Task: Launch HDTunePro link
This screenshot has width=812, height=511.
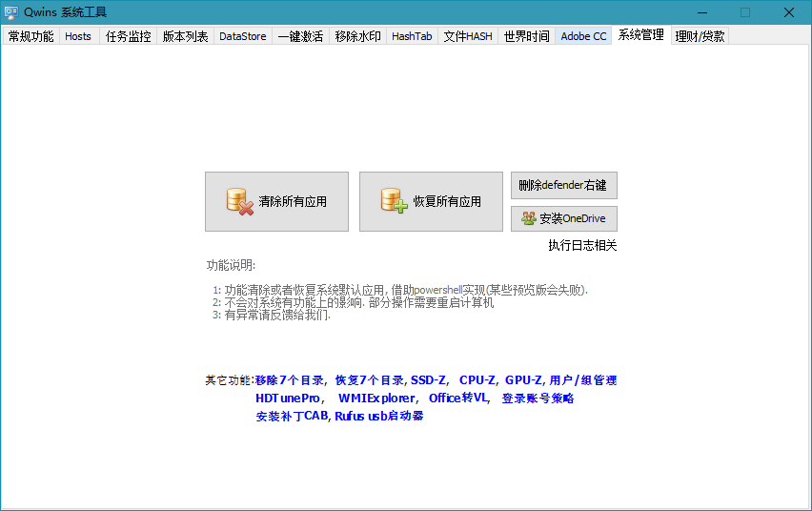Action: [288, 398]
